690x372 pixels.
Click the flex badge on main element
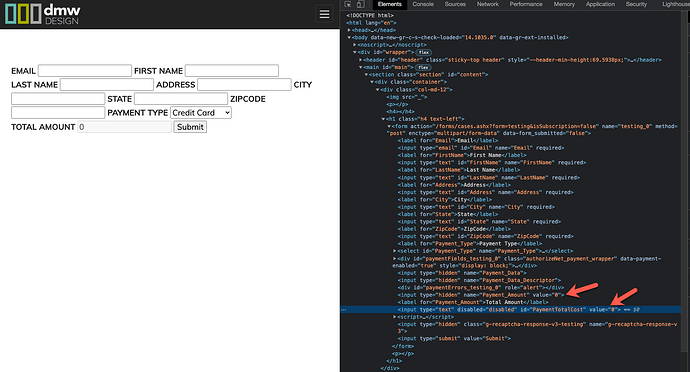pyautogui.click(x=423, y=67)
